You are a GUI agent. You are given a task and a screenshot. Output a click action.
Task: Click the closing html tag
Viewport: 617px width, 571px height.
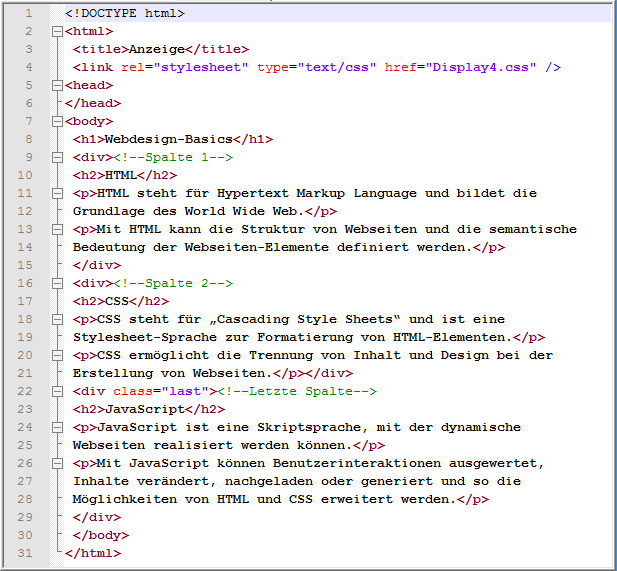tap(93, 553)
